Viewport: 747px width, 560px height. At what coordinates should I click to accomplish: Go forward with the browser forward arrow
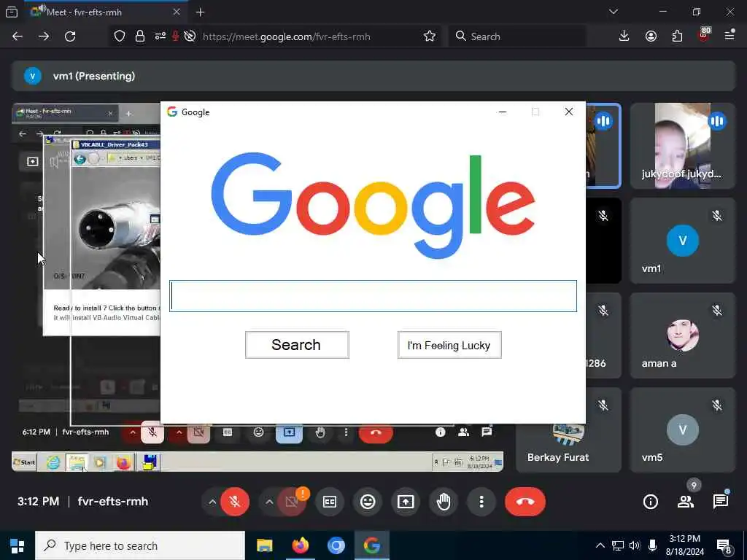[44, 36]
